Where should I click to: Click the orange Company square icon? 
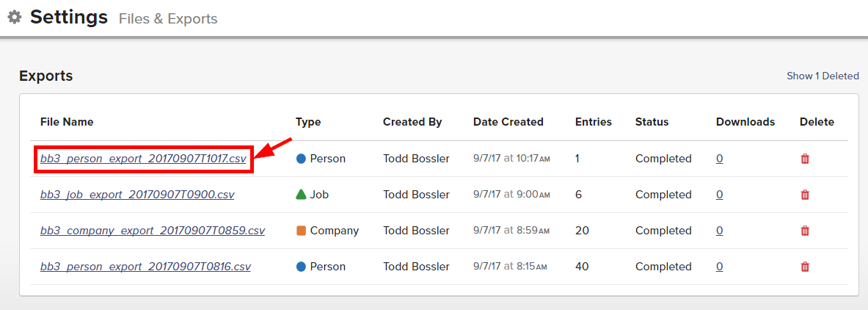click(301, 231)
